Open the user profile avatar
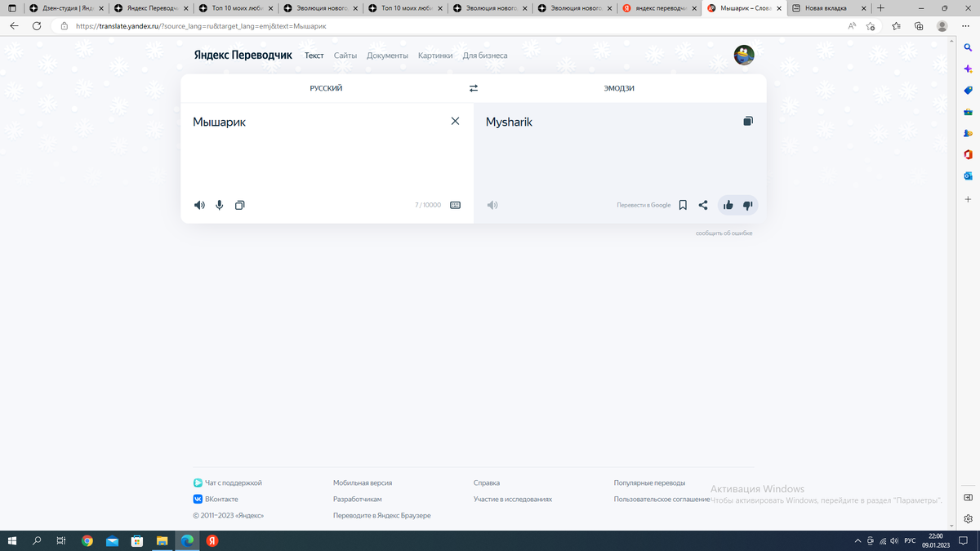The width and height of the screenshot is (980, 551). click(x=744, y=56)
